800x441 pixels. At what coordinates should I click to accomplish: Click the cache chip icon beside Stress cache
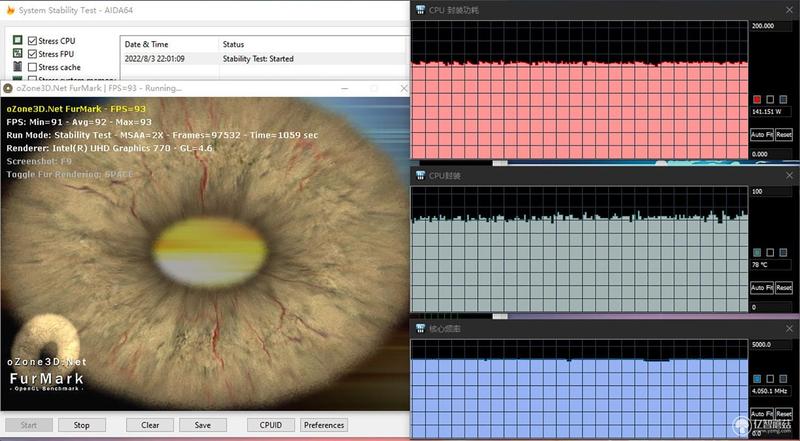coord(18,67)
